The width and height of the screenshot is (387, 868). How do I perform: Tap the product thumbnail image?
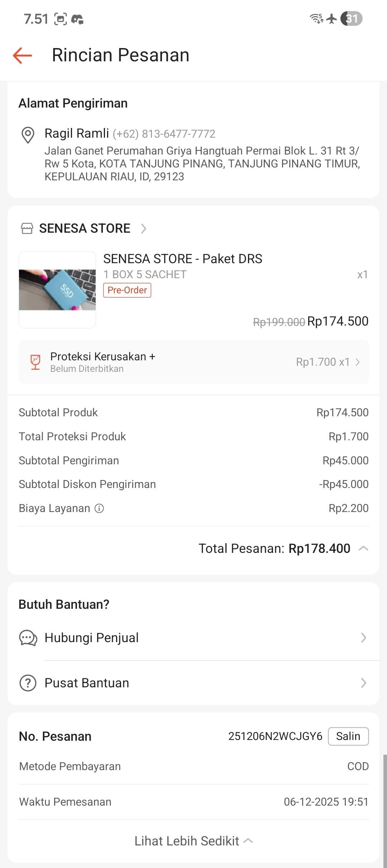[x=57, y=290]
